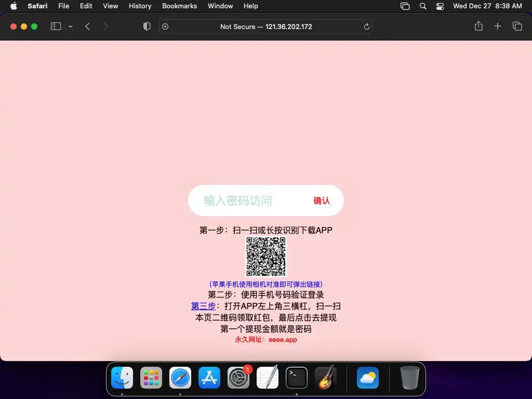Open the Apple menu
Viewport: 532px width, 399px height.
pos(14,6)
